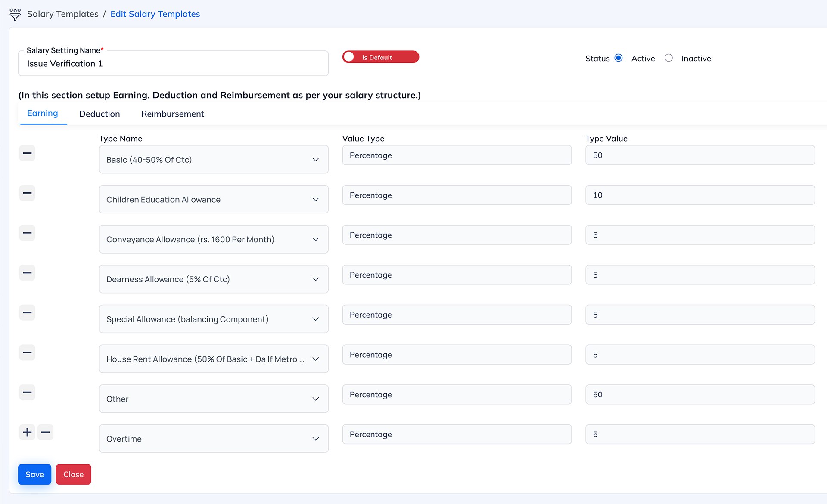Remove the House Rent Allowance row
Image resolution: width=827 pixels, height=504 pixels.
click(x=27, y=352)
